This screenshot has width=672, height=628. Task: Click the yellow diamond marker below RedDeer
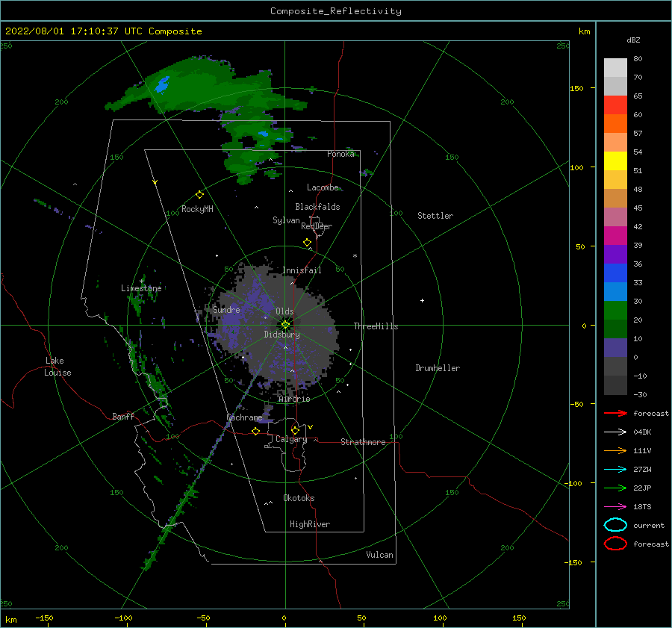(307, 243)
